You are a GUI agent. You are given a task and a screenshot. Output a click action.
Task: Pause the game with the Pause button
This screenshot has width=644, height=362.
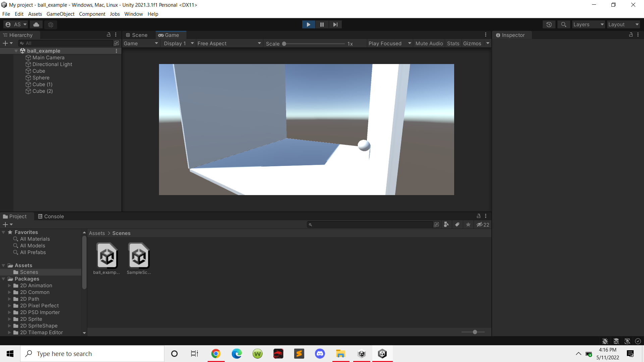pos(322,24)
